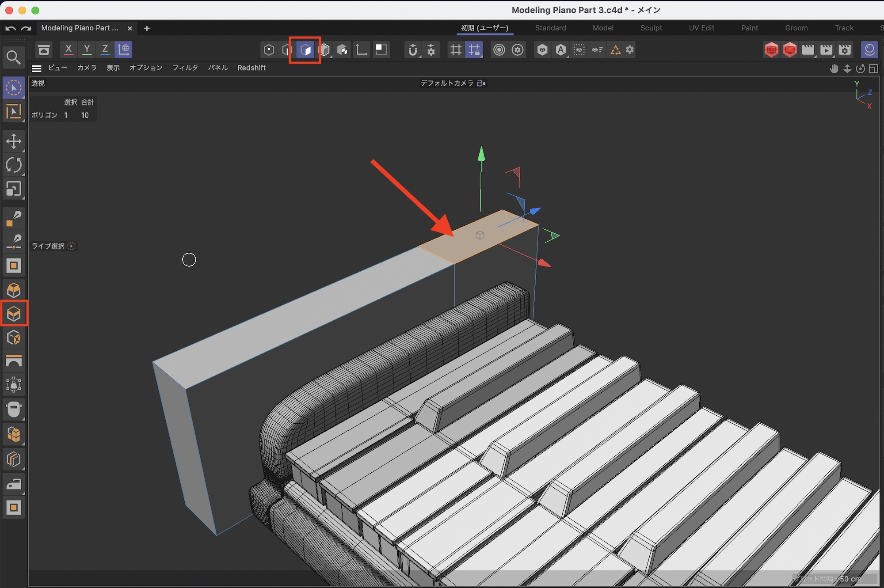Screen dimensions: 884x588
Task: Open the viewport hamburger menu
Action: pyautogui.click(x=37, y=68)
